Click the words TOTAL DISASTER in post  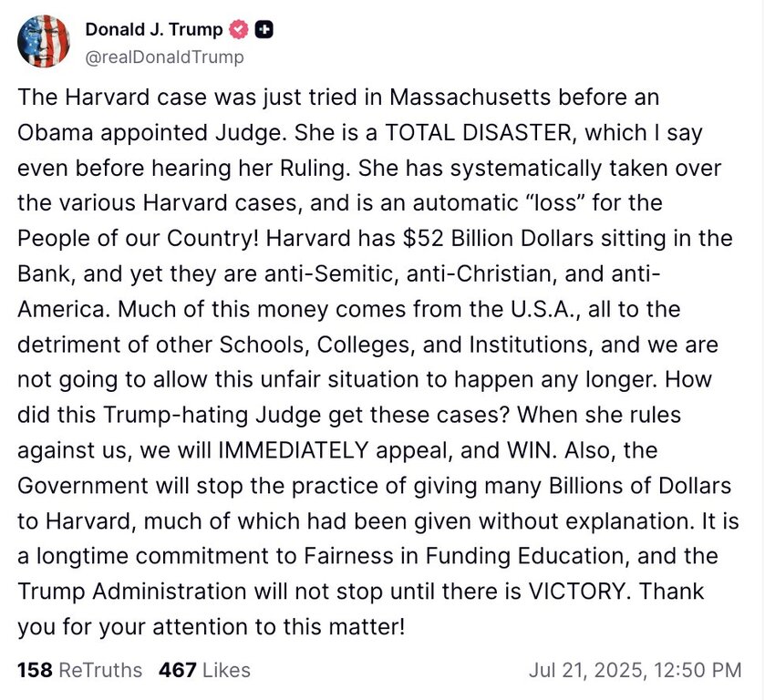[478, 133]
